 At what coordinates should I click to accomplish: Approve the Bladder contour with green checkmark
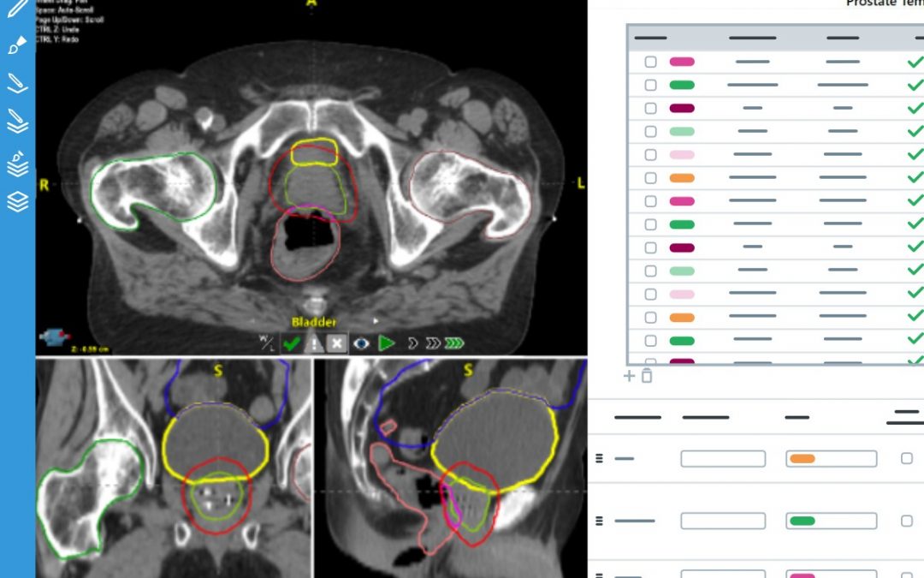click(x=292, y=343)
